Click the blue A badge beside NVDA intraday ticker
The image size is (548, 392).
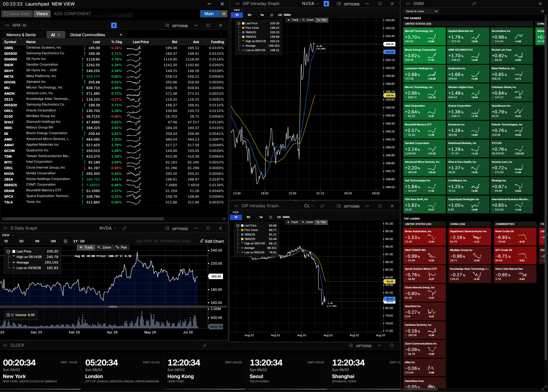coord(326,4)
